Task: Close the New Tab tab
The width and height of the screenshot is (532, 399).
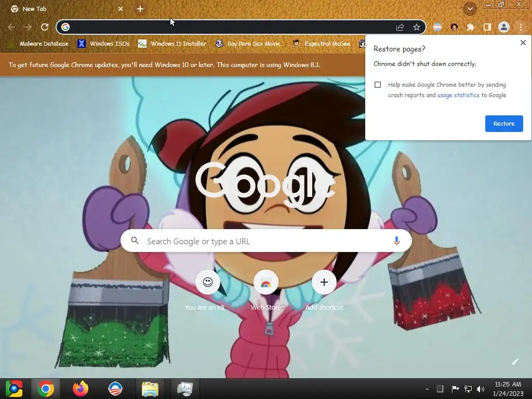Action: [121, 9]
